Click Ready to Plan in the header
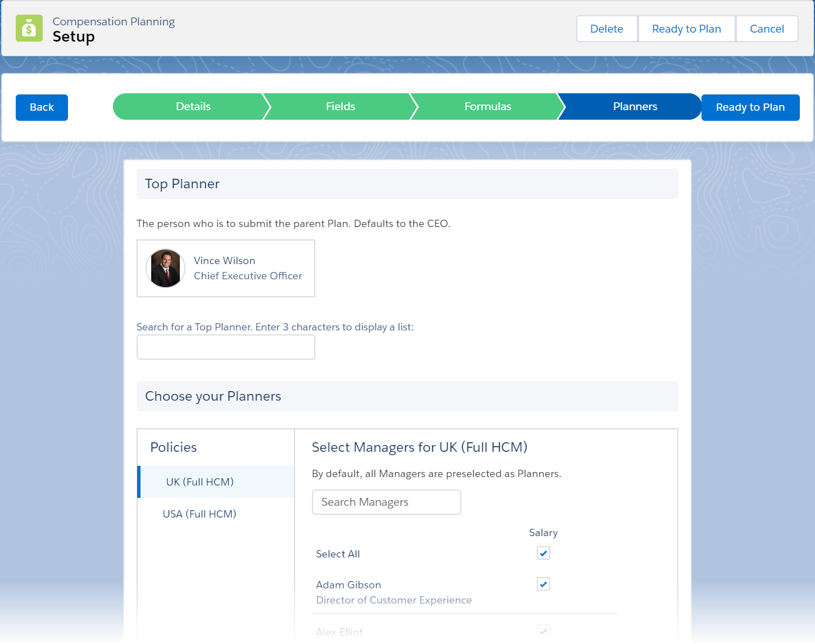Image resolution: width=815 pixels, height=644 pixels. click(x=686, y=29)
